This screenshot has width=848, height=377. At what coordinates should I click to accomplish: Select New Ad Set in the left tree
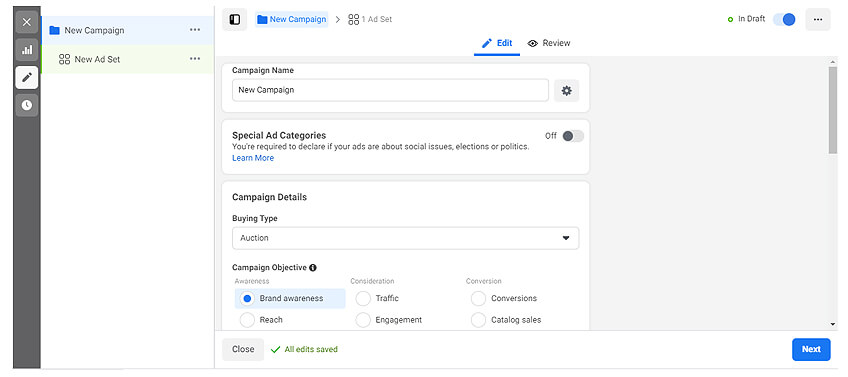click(128, 59)
